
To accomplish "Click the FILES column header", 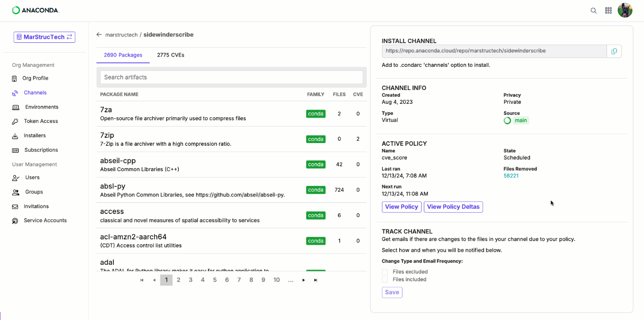I will 339,94.
